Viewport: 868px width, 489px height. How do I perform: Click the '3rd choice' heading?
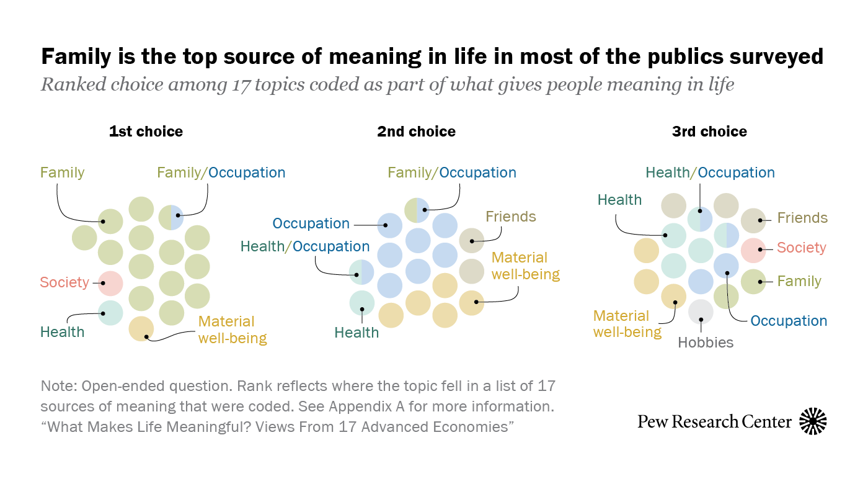[709, 132]
